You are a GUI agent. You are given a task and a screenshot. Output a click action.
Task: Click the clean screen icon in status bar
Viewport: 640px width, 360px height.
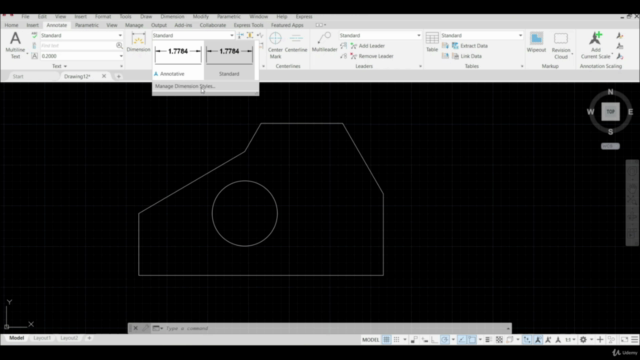[x=624, y=340]
